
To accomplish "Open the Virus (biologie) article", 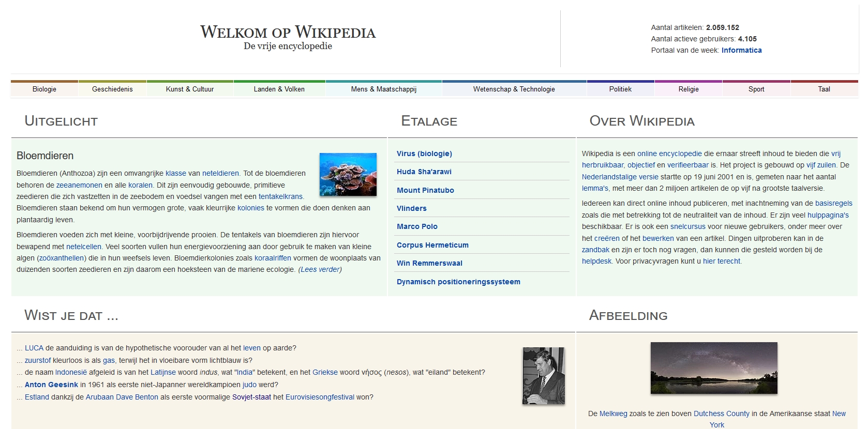I will coord(424,154).
